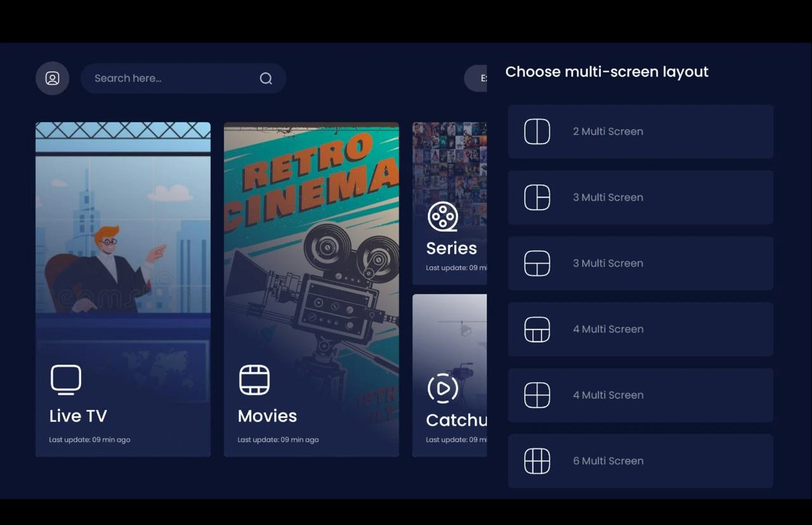812x525 pixels.
Task: Click the Series film reel icon
Action: 443,216
